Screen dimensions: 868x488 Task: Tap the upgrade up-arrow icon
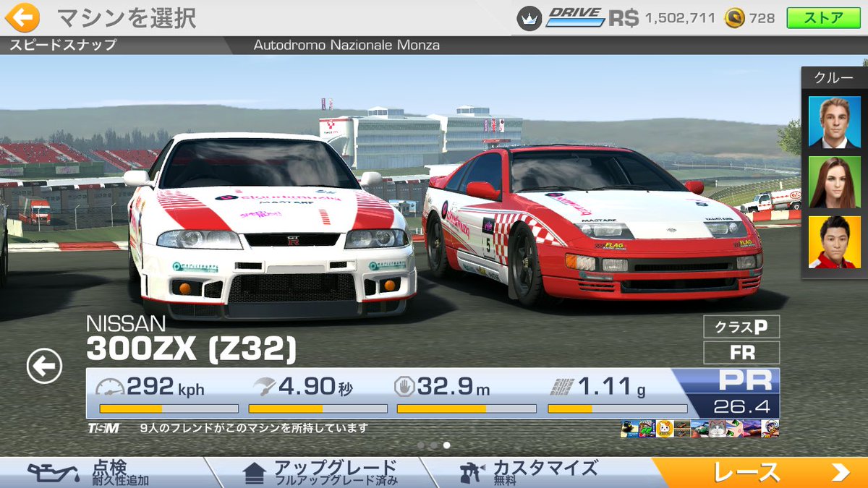point(255,473)
